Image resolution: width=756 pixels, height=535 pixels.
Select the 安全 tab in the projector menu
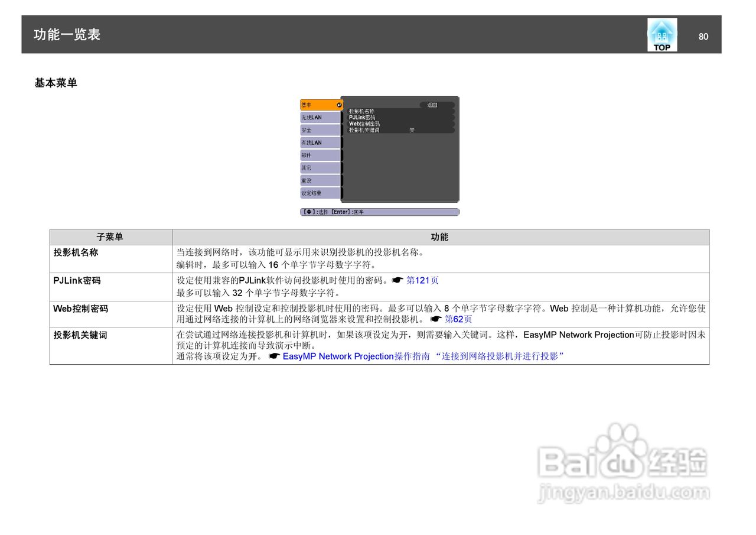(x=320, y=130)
